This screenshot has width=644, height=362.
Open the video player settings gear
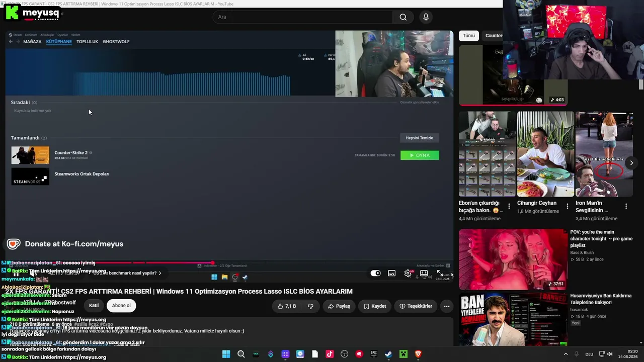(408, 274)
